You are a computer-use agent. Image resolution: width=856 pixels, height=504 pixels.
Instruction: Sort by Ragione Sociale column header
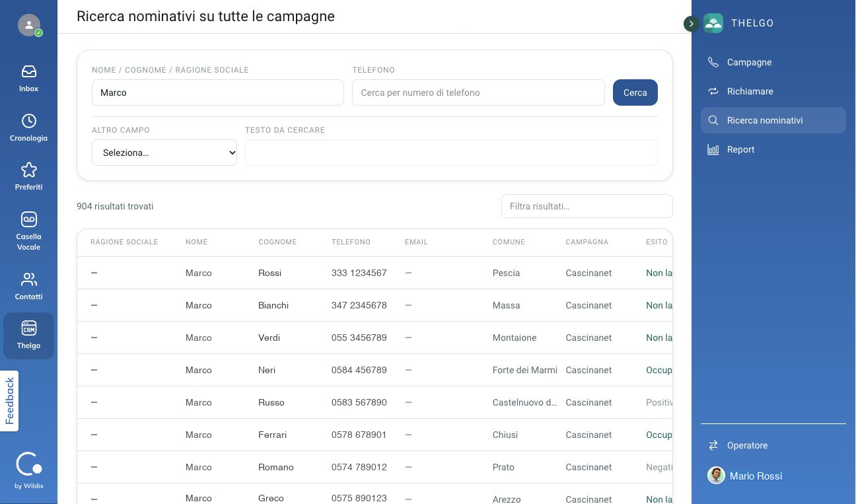124,242
